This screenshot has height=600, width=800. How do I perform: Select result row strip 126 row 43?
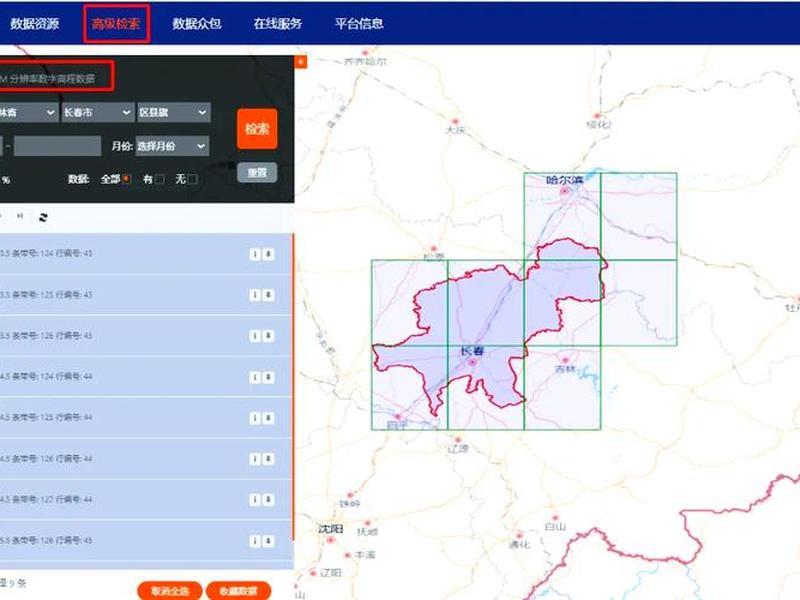146,336
